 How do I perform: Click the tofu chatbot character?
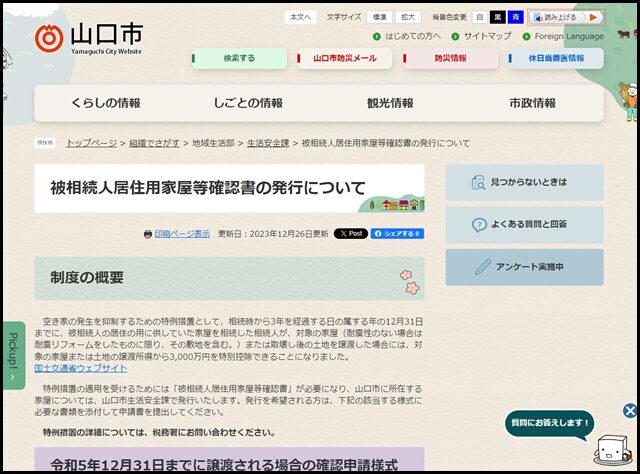613,450
